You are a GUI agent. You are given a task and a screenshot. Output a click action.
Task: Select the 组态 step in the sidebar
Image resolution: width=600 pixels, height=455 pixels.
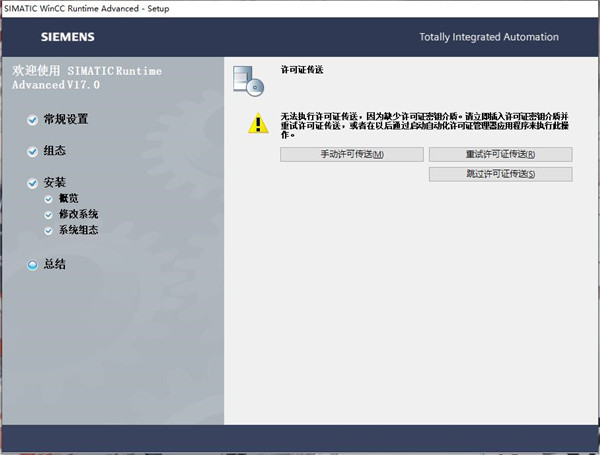coord(54,150)
